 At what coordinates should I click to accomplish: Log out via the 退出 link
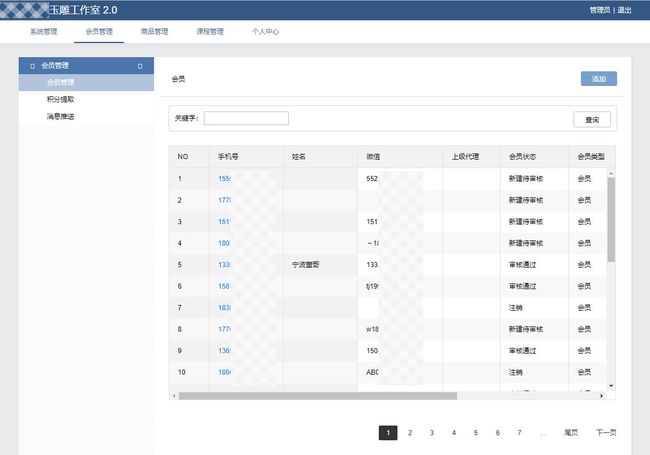point(624,10)
